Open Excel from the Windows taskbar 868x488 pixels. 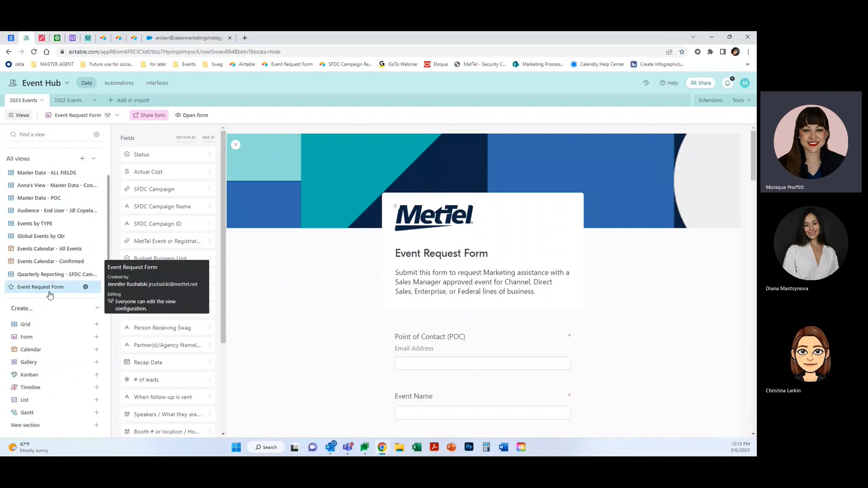417,447
